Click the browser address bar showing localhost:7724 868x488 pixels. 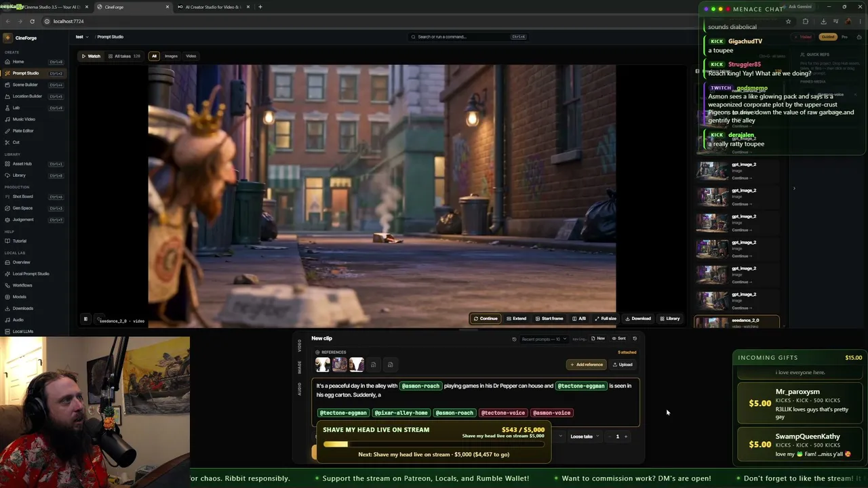[x=407, y=22]
